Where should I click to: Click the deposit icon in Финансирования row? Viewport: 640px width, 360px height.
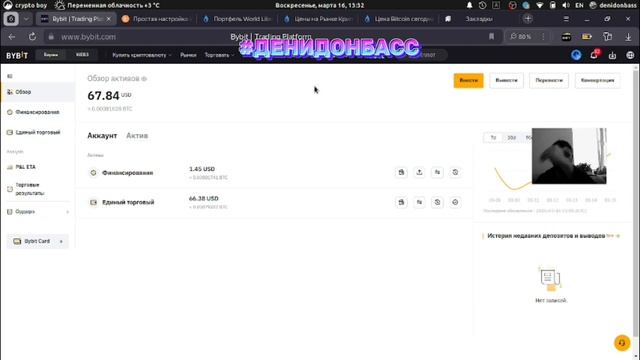(x=401, y=173)
